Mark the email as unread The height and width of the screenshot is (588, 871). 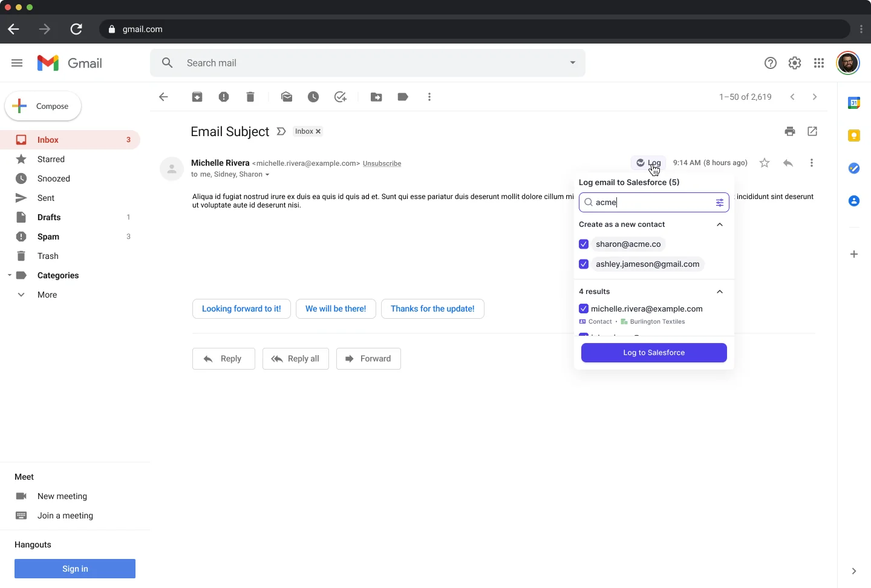[287, 97]
